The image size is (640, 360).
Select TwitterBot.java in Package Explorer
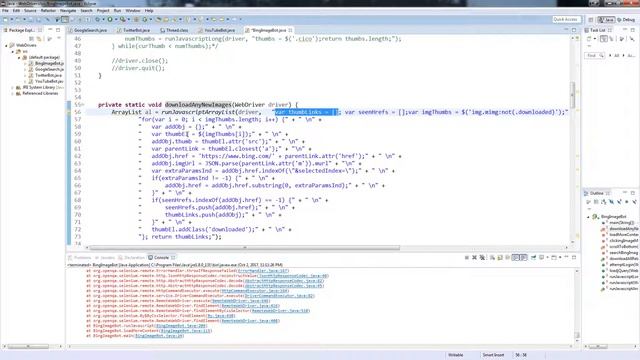(48, 76)
